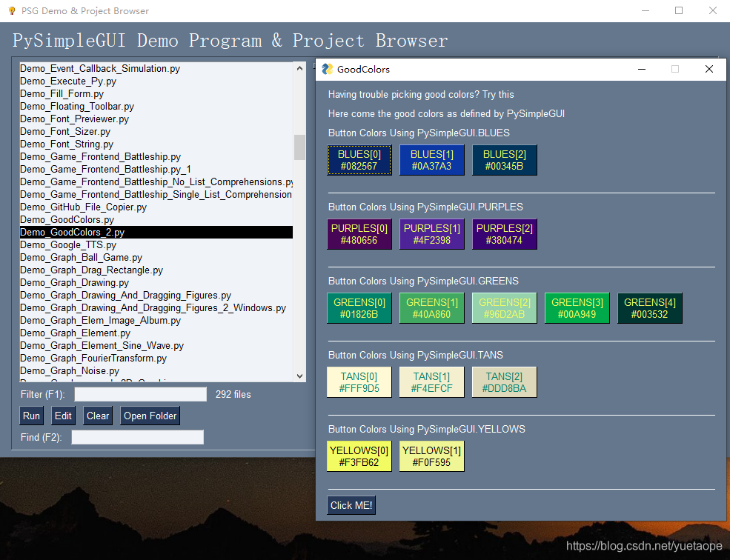The image size is (730, 560).
Task: Click the Click ME! button
Action: [351, 505]
